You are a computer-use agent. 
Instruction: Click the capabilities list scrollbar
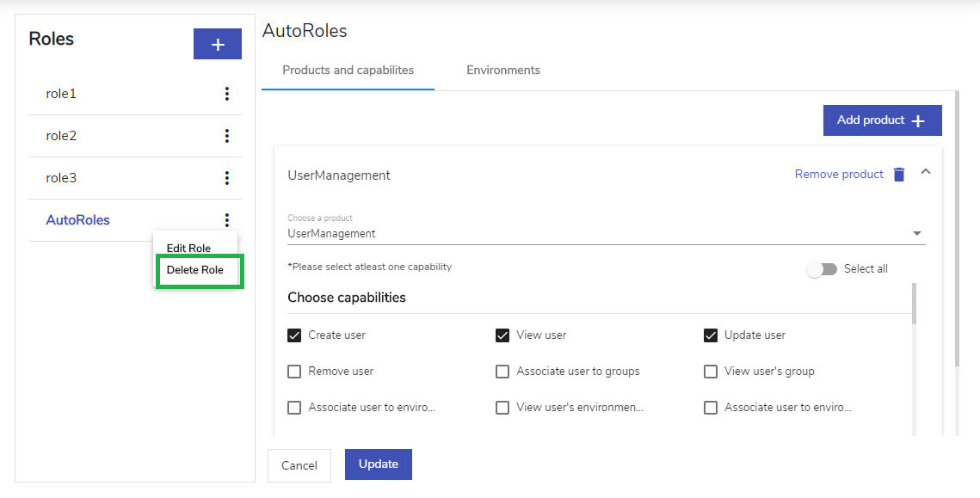click(x=915, y=304)
